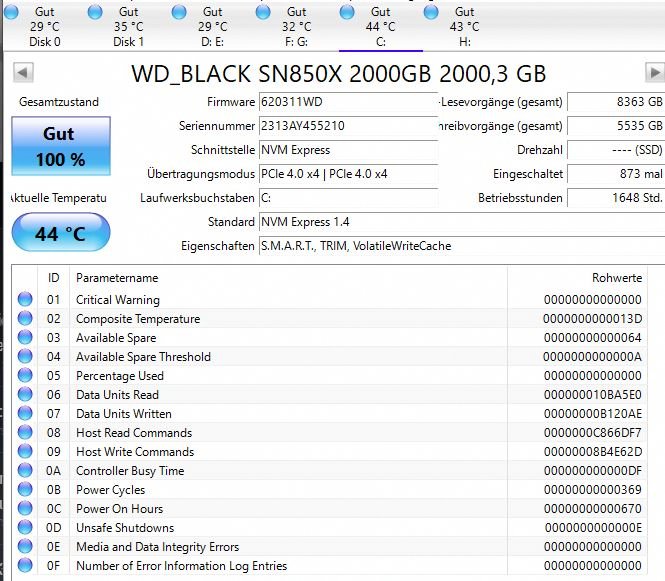The width and height of the screenshot is (665, 581).
Task: Click the Laufwerksbuchstaben field C:
Action: coord(348,198)
